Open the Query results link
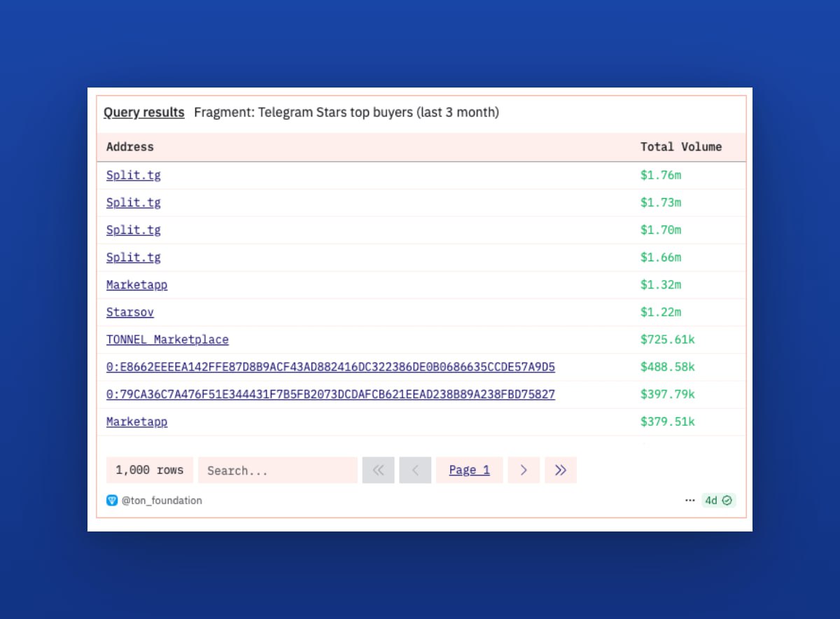 pos(144,112)
